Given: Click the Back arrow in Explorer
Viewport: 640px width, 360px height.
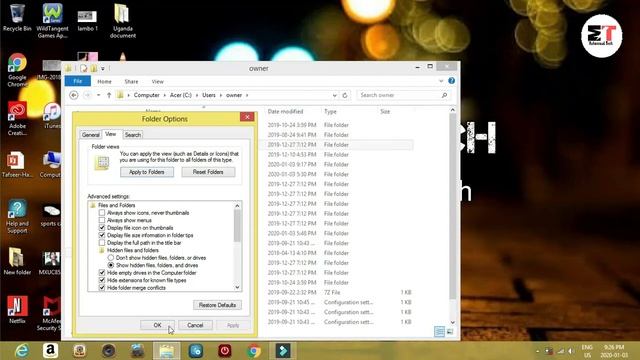Looking at the screenshot, I should (73, 95).
